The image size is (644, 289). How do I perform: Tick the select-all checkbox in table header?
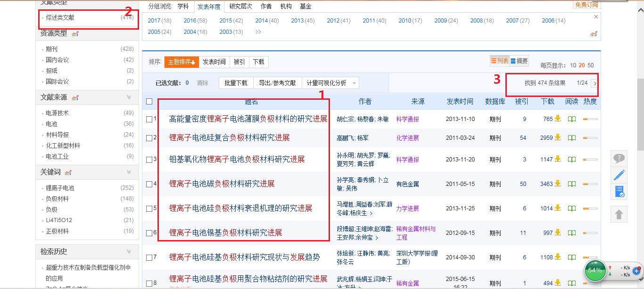149,101
